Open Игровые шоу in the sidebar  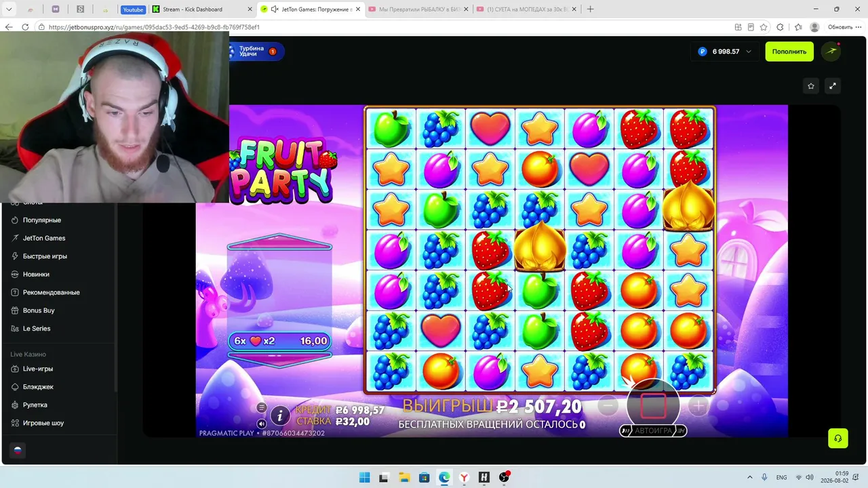(43, 423)
